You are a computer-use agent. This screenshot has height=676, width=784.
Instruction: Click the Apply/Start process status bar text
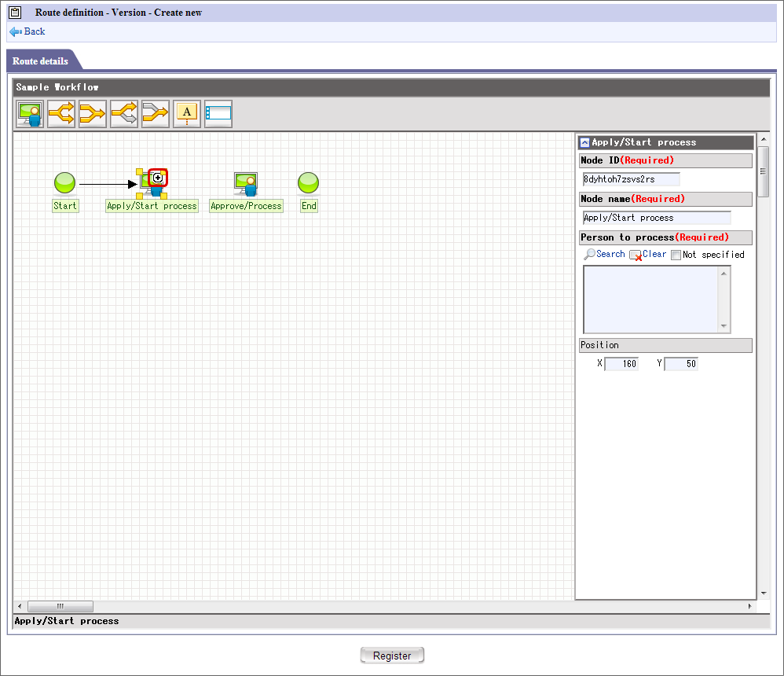click(67, 621)
